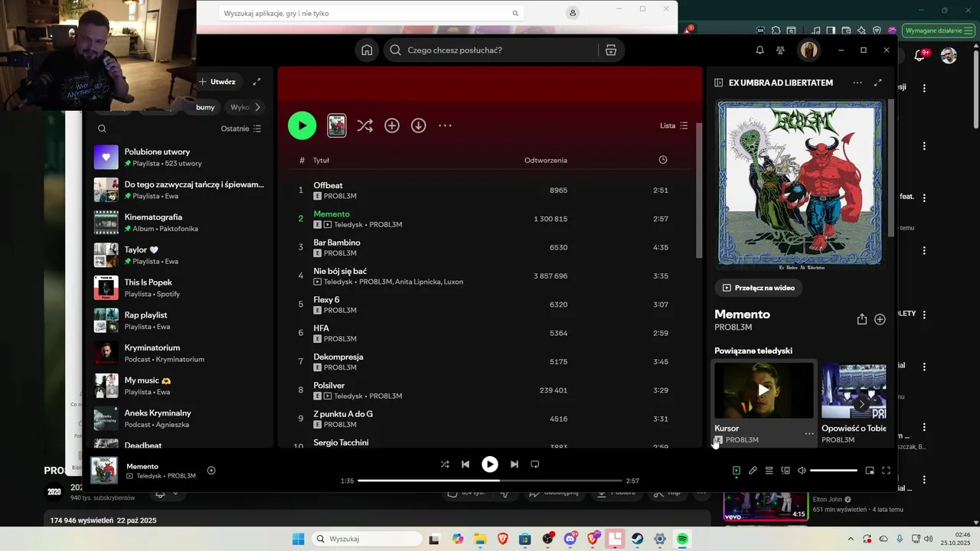980x551 pixels.
Task: Pause playback in player bar
Action: pyautogui.click(x=490, y=464)
